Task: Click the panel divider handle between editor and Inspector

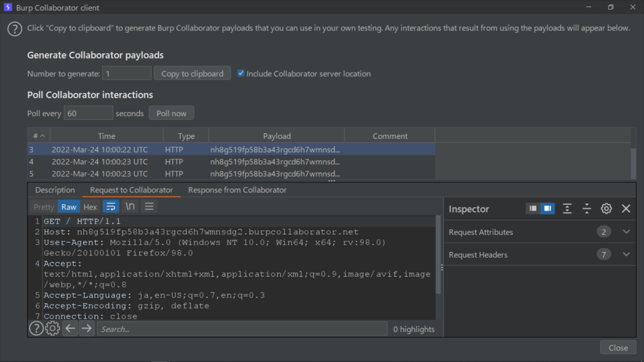Action: click(442, 267)
